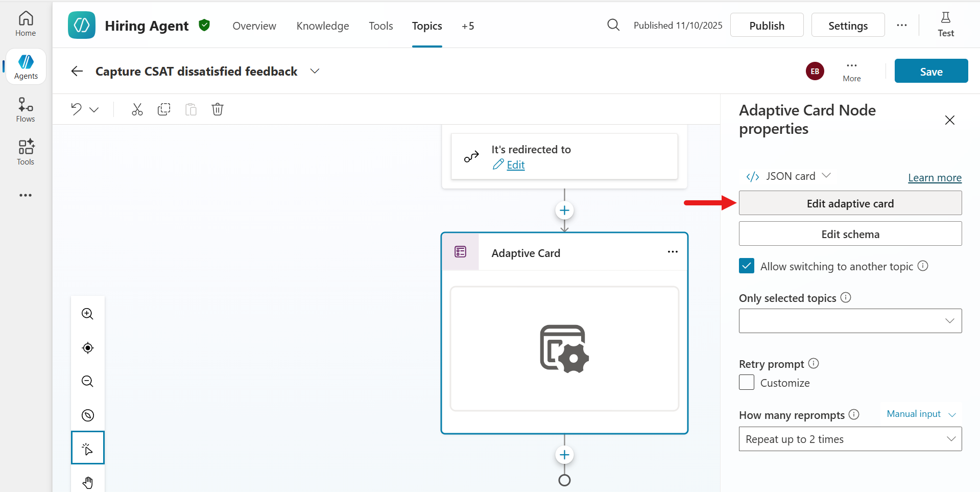Open agent Settings
This screenshot has width=980, height=492.
(x=848, y=25)
